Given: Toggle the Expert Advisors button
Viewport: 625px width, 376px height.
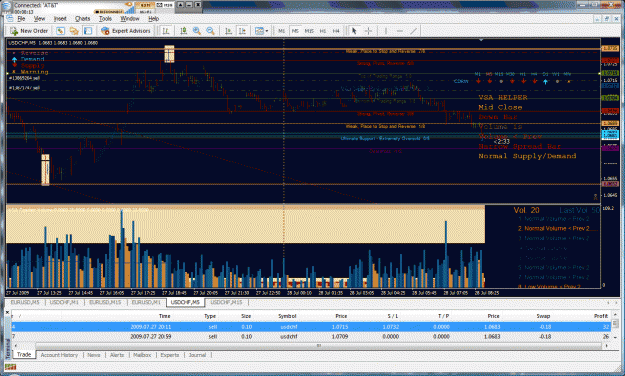Looking at the screenshot, I should point(126,31).
